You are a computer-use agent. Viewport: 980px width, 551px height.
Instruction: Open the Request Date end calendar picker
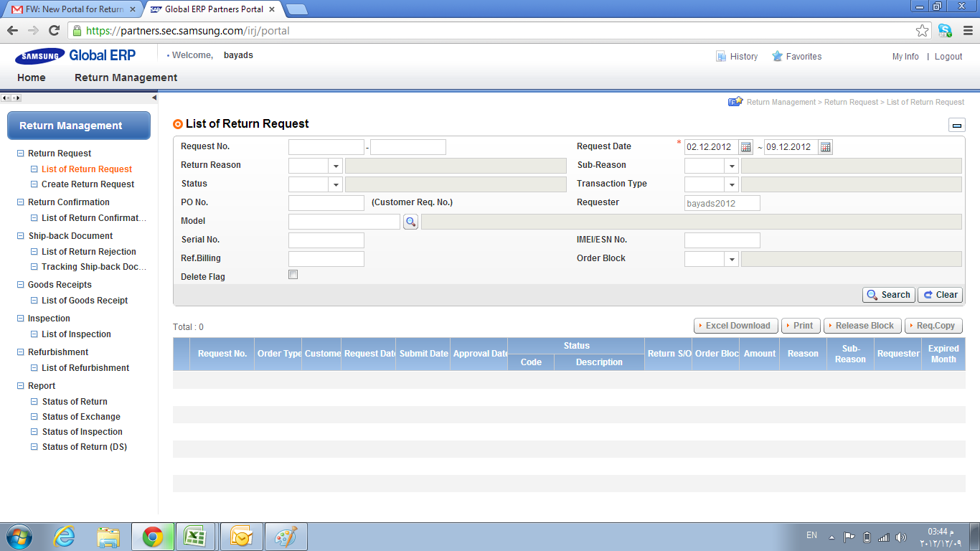[x=826, y=147]
